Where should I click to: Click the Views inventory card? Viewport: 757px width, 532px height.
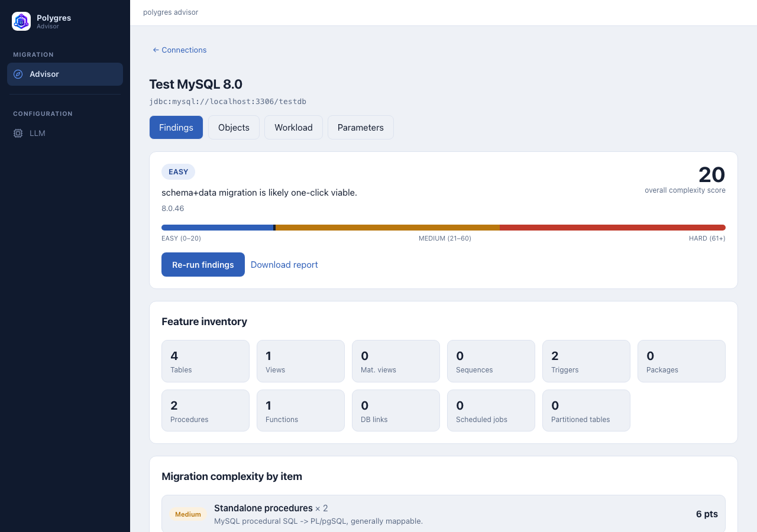click(300, 361)
